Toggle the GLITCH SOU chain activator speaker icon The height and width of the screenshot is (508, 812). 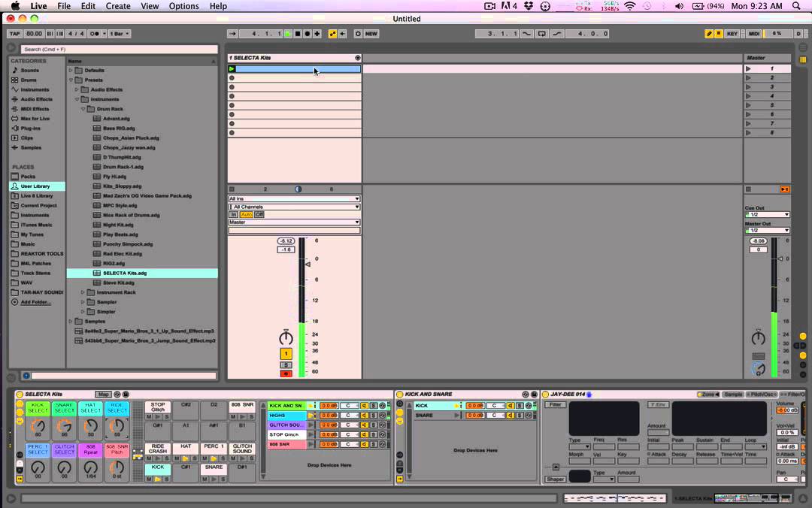click(x=365, y=425)
